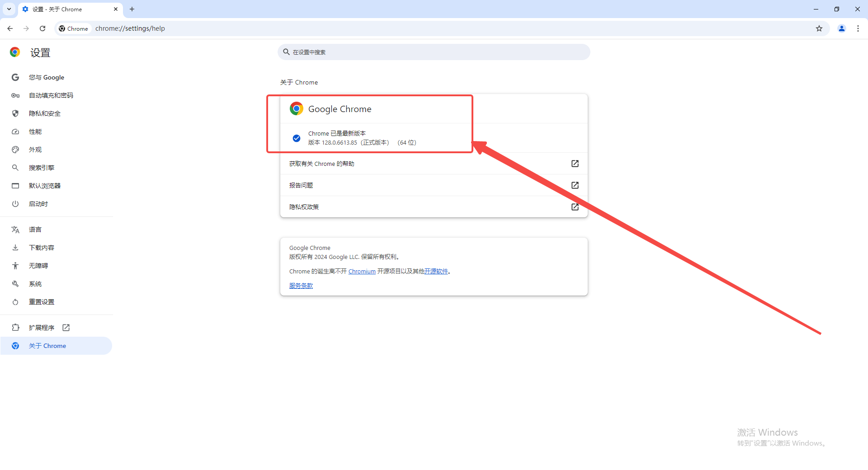Open the 开源软件 link

coord(436,271)
